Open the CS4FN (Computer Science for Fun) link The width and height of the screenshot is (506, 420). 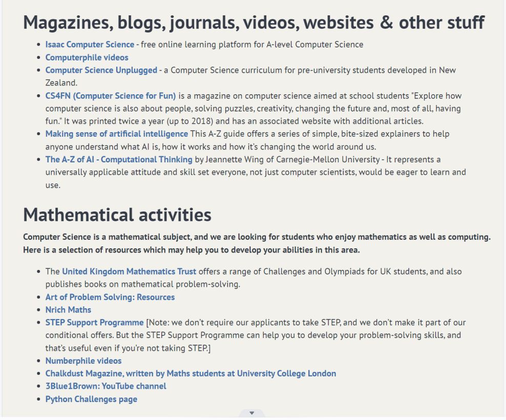[110, 96]
